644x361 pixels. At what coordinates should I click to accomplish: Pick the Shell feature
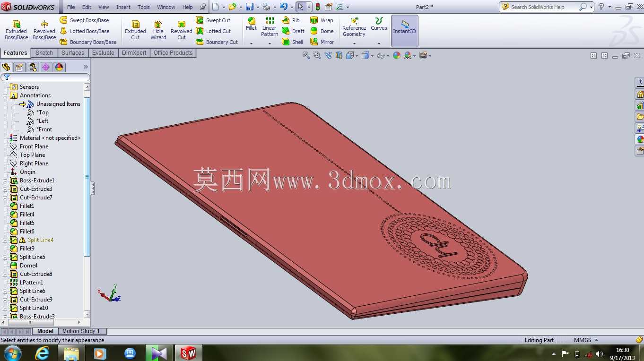pyautogui.click(x=293, y=42)
